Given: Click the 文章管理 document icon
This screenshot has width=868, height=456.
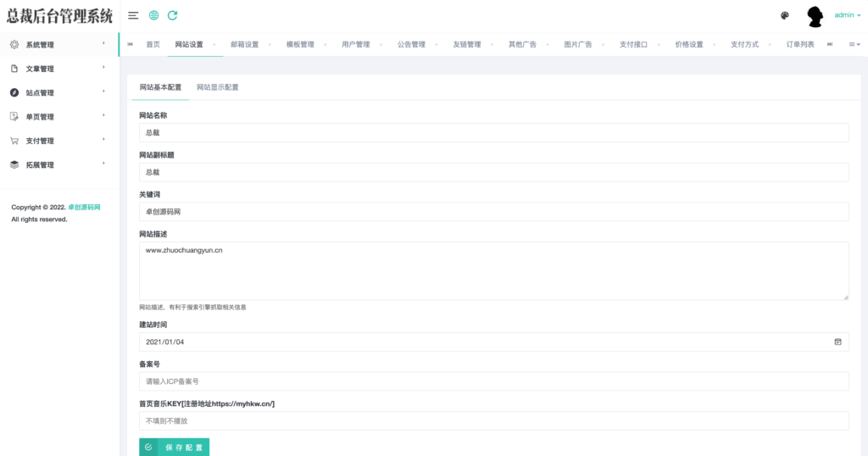Looking at the screenshot, I should coord(14,69).
